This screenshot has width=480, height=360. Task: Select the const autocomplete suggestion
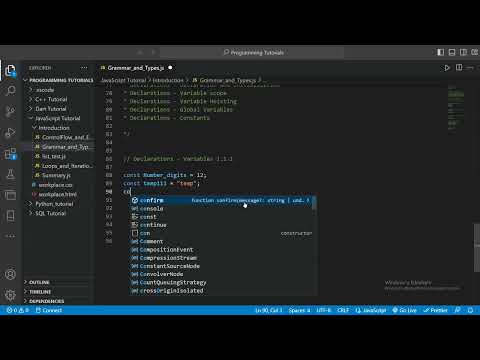[221, 217]
